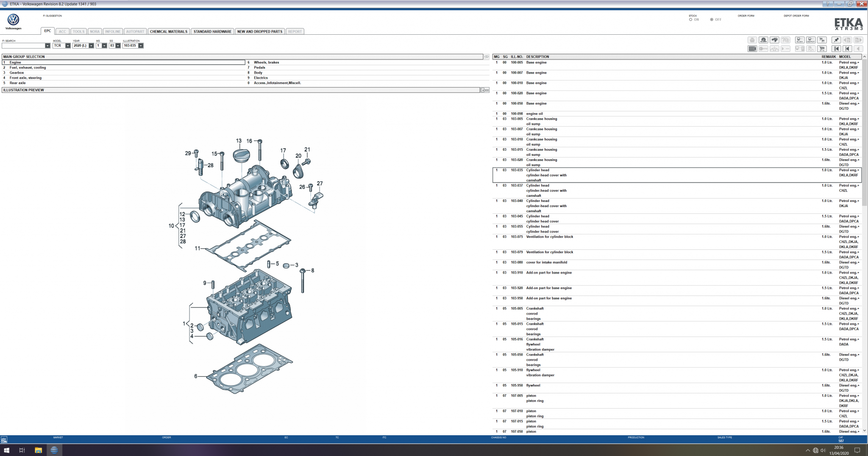Click the first-page navigation icon

835,48
